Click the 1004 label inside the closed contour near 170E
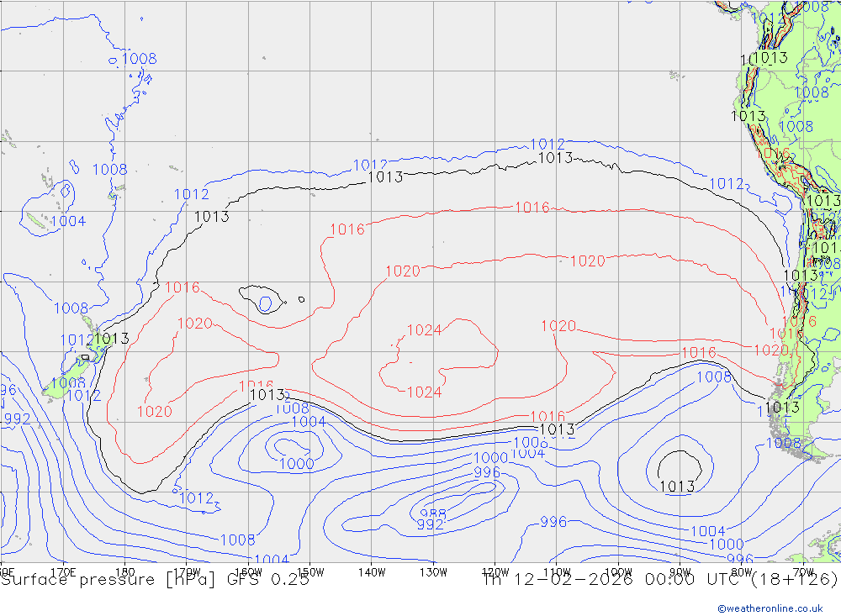The height and width of the screenshot is (616, 841). (x=68, y=221)
